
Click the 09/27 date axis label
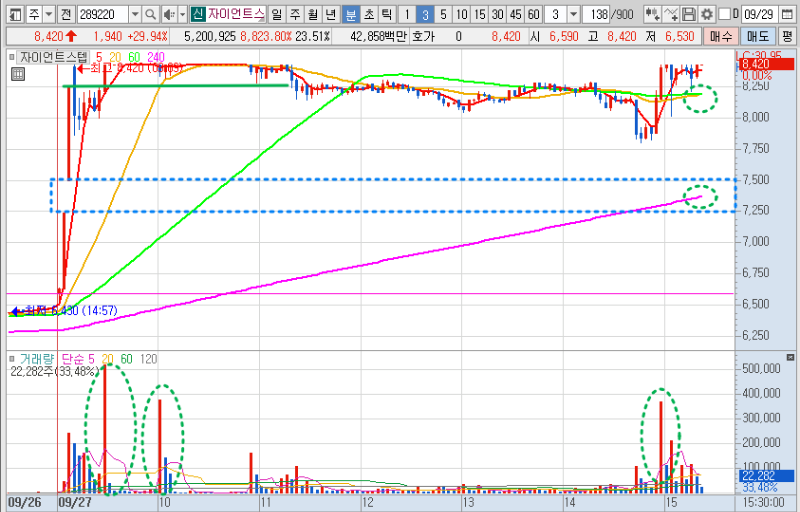click(x=75, y=503)
